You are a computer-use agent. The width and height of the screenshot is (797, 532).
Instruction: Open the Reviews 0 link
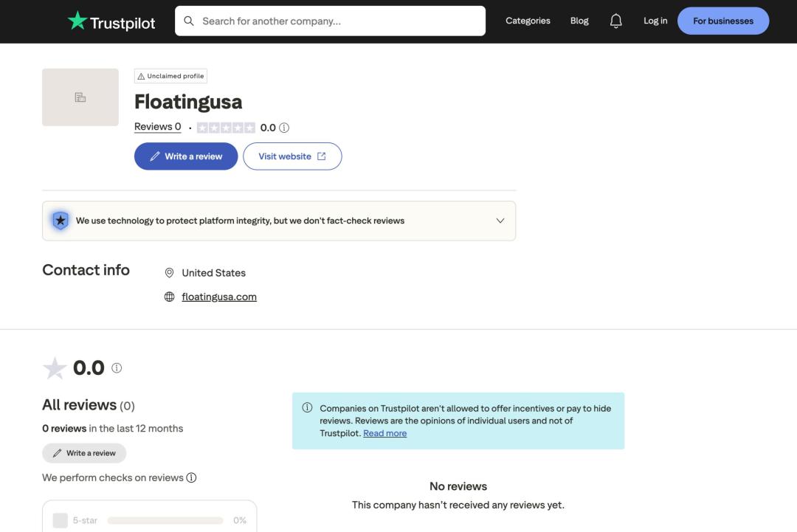(158, 126)
